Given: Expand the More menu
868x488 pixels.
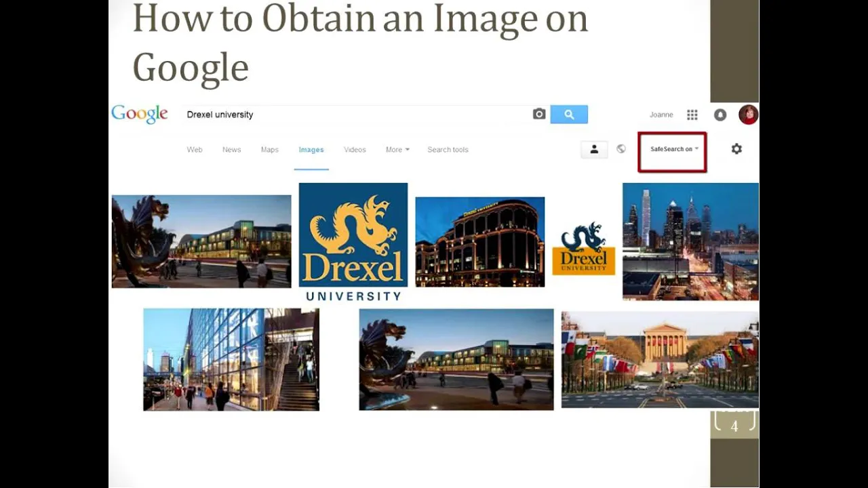Looking at the screenshot, I should (397, 150).
